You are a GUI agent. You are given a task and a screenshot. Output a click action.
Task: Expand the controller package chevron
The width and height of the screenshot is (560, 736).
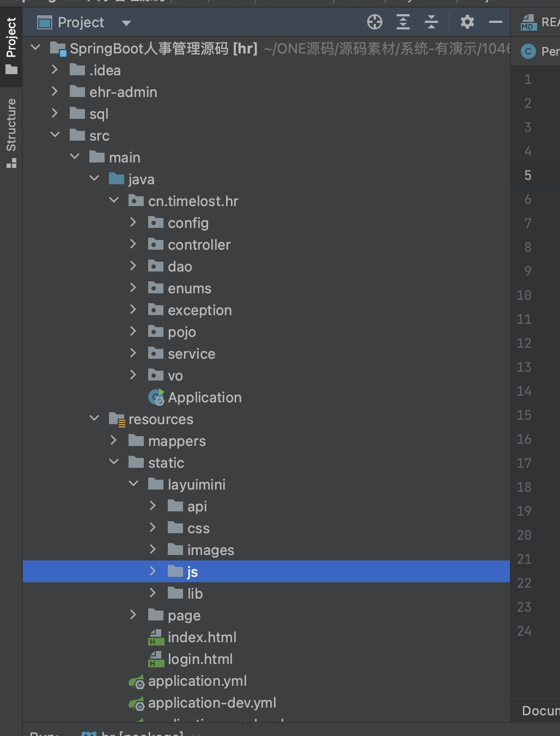coord(133,244)
